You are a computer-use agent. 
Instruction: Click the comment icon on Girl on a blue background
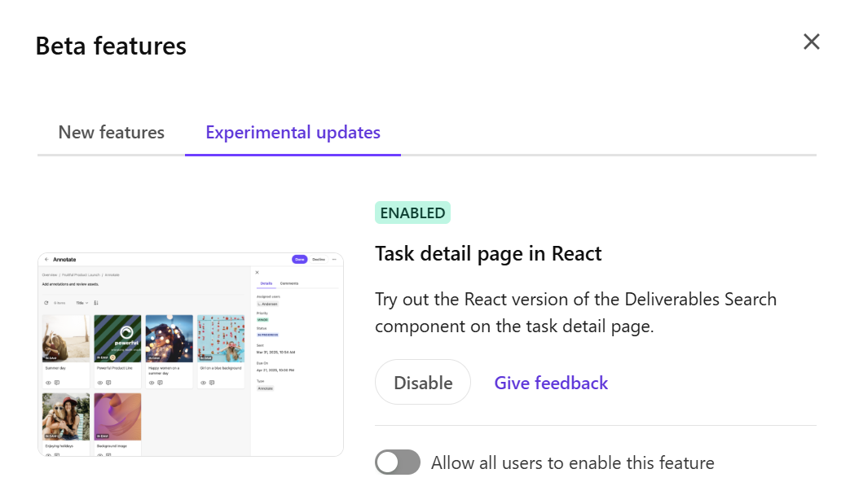click(211, 380)
